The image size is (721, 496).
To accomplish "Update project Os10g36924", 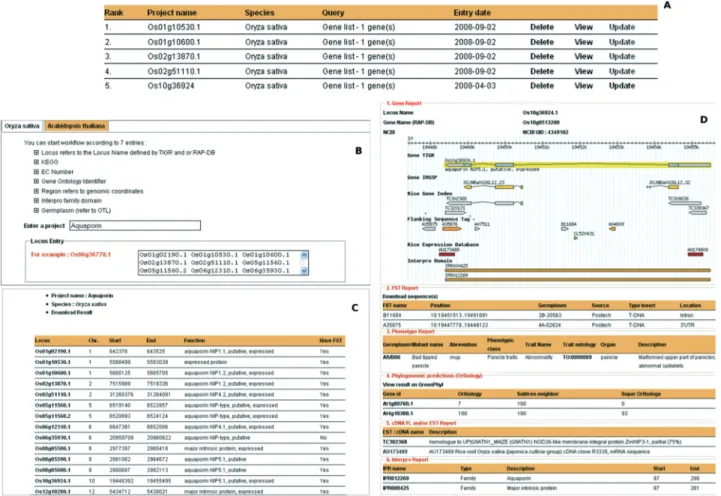I will [622, 86].
